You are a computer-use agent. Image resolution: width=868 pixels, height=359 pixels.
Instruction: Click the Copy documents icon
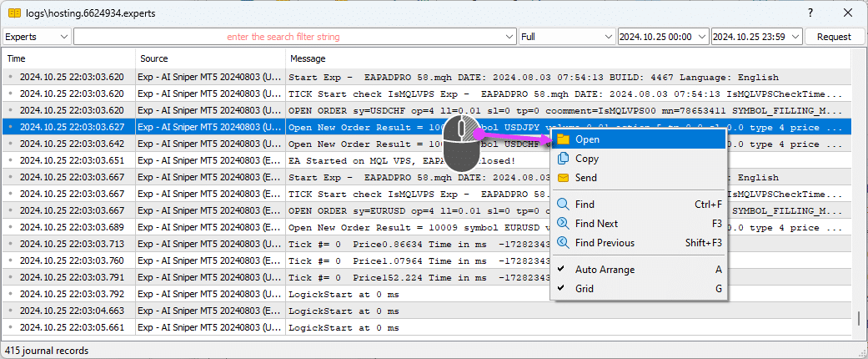pyautogui.click(x=563, y=159)
